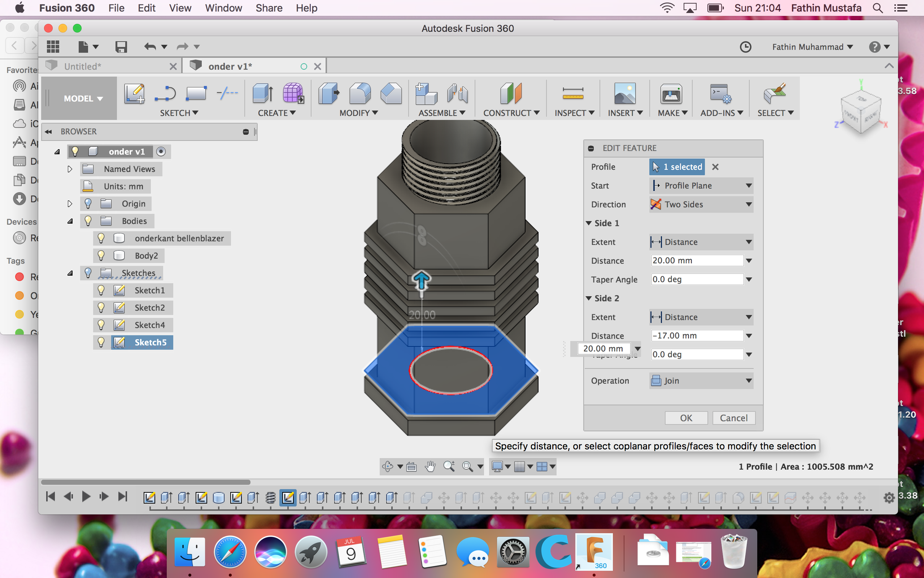
Task: Toggle visibility bulb of Sketch1
Action: [101, 290]
